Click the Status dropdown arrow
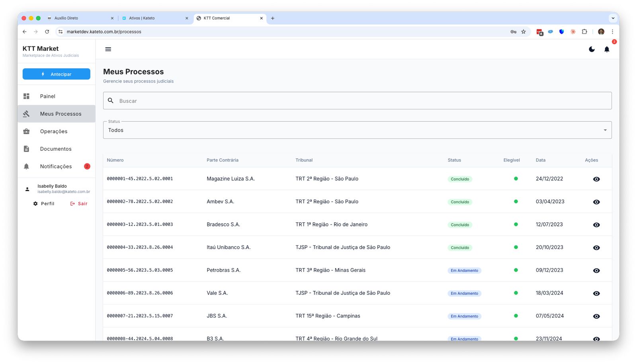 pos(605,130)
